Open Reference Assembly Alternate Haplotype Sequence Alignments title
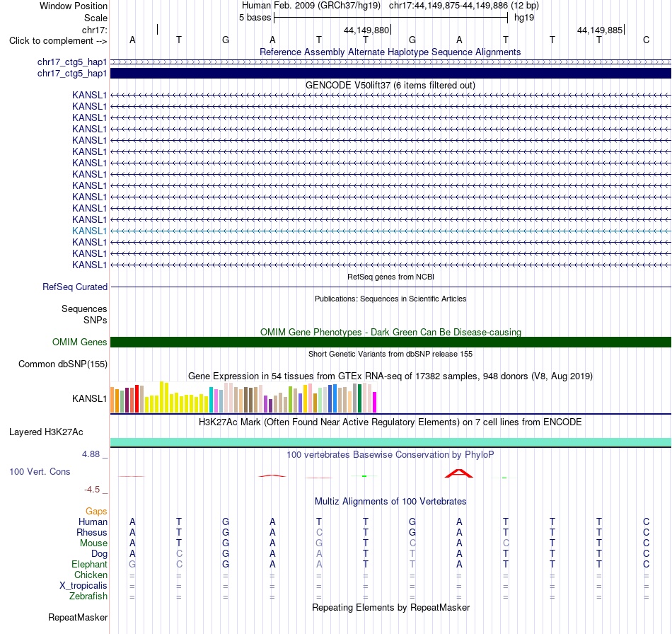 pyautogui.click(x=390, y=52)
